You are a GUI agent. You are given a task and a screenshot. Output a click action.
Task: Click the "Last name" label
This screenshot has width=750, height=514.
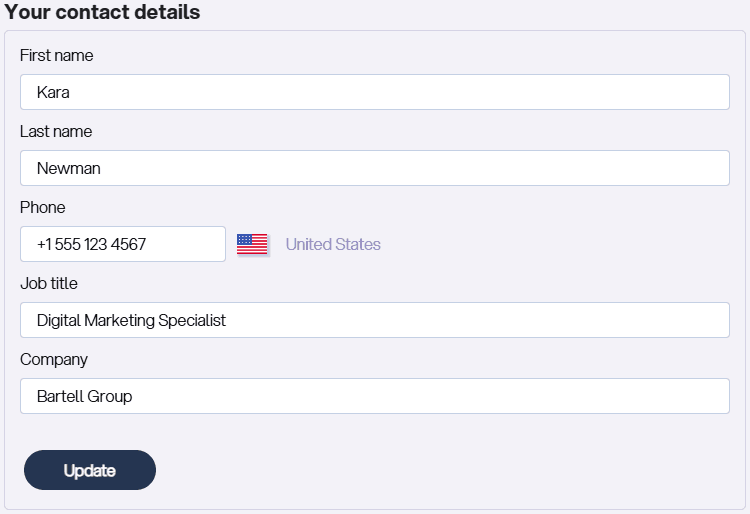[56, 132]
